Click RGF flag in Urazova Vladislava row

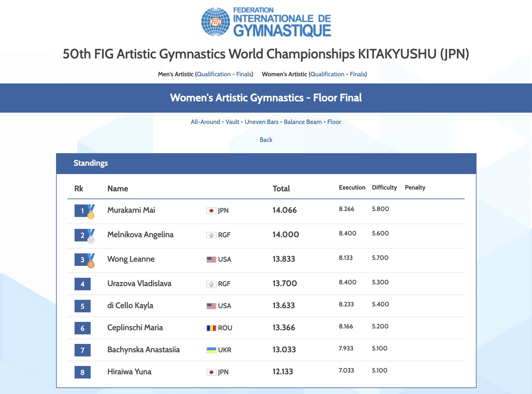[211, 284]
